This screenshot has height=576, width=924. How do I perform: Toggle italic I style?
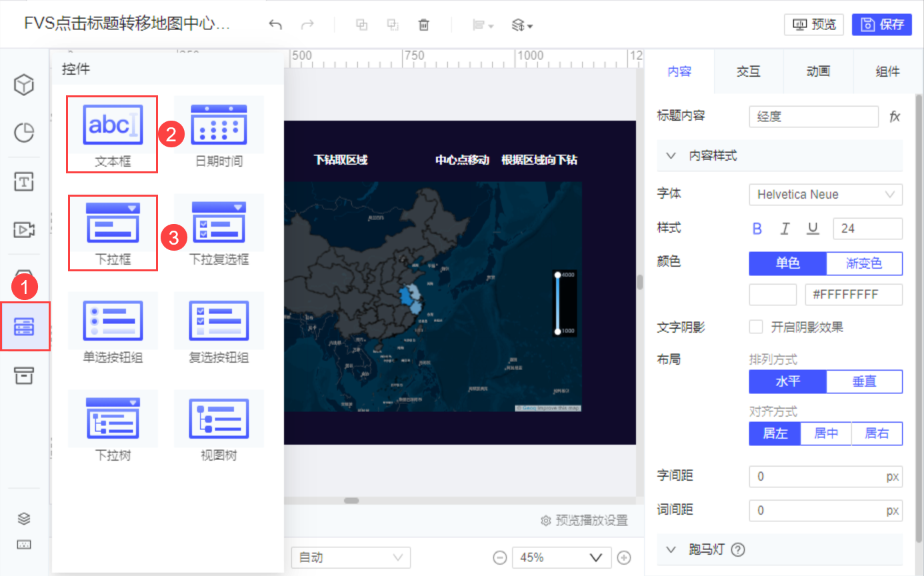(x=785, y=229)
